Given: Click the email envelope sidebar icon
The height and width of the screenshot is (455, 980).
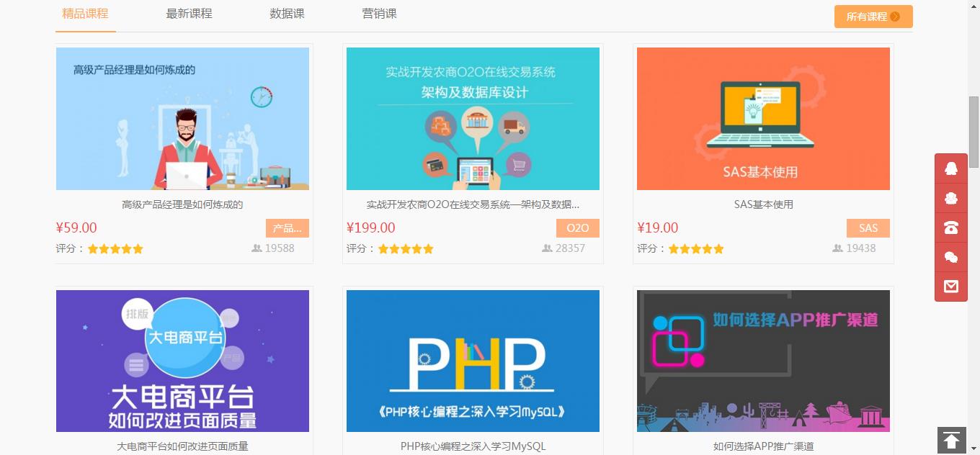Looking at the screenshot, I should coord(951,287).
